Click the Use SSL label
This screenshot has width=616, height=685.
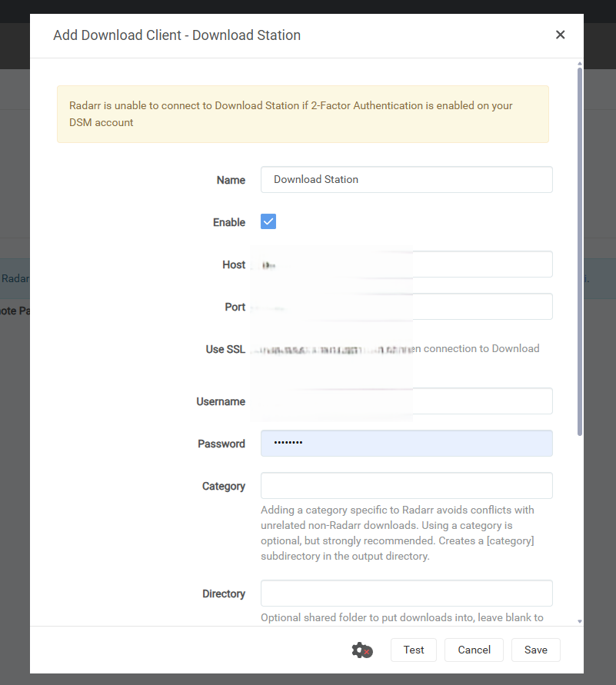pyautogui.click(x=225, y=349)
